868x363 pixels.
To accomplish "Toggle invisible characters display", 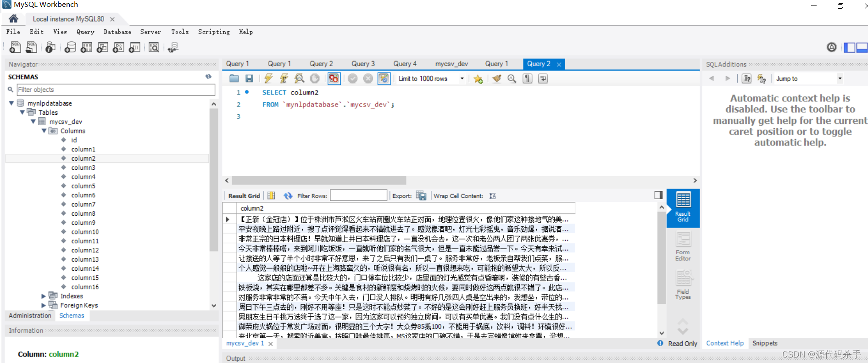I will pos(528,78).
